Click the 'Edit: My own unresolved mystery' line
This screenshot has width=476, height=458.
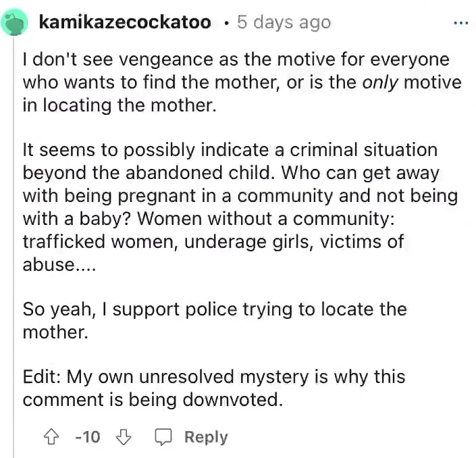(x=214, y=377)
